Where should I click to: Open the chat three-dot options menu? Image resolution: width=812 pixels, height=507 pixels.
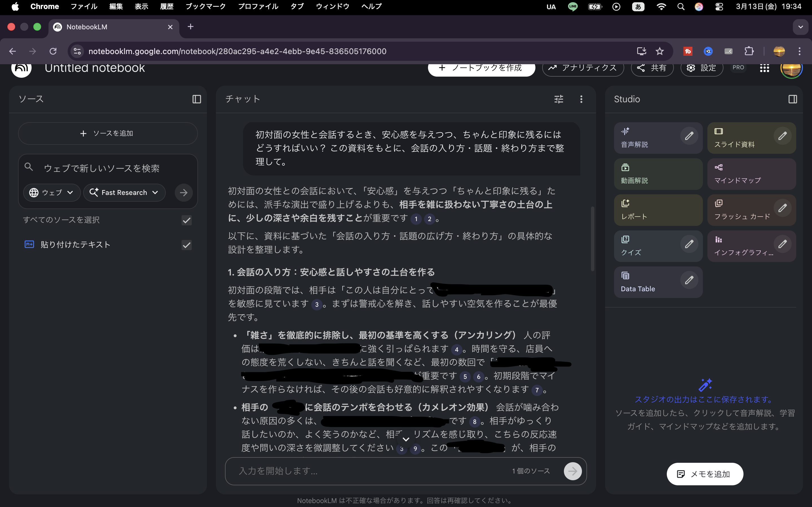pyautogui.click(x=581, y=99)
